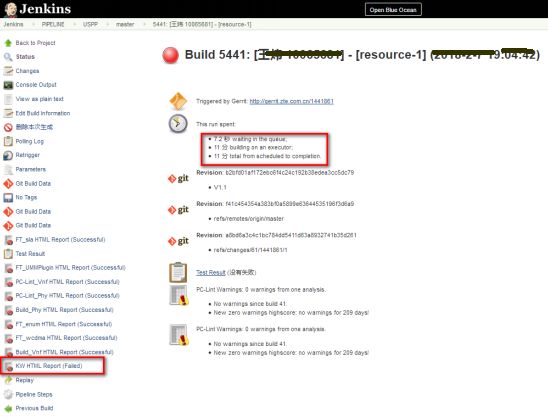Open Status via magnifier icon
548x419 pixels.
pyautogui.click(x=8, y=57)
